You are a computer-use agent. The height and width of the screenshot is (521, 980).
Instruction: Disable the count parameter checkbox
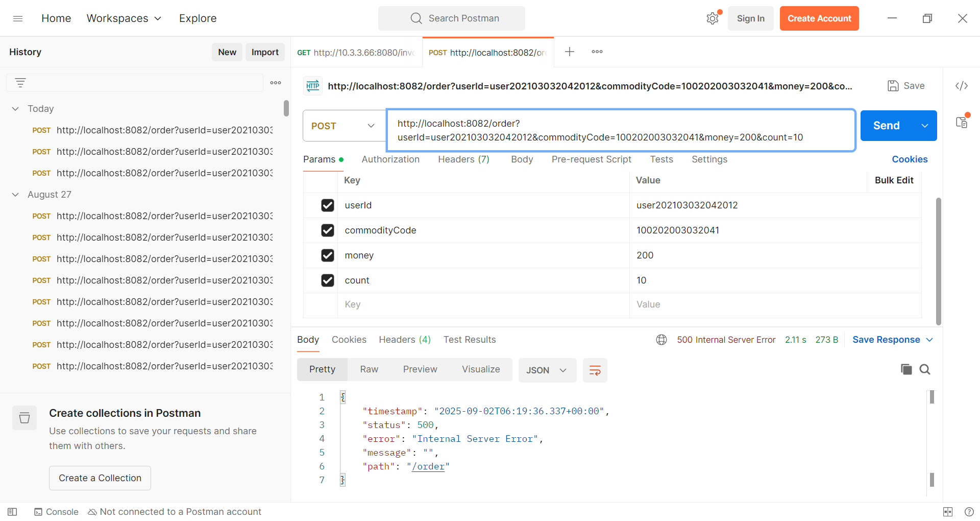point(328,280)
